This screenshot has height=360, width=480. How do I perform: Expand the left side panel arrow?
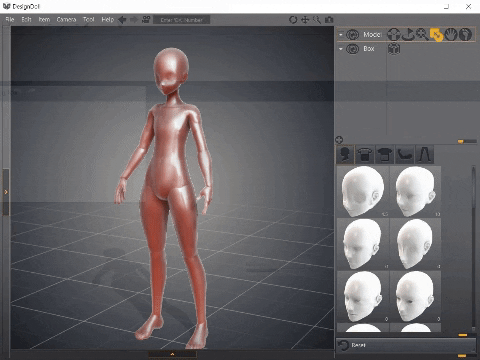pos(6,192)
